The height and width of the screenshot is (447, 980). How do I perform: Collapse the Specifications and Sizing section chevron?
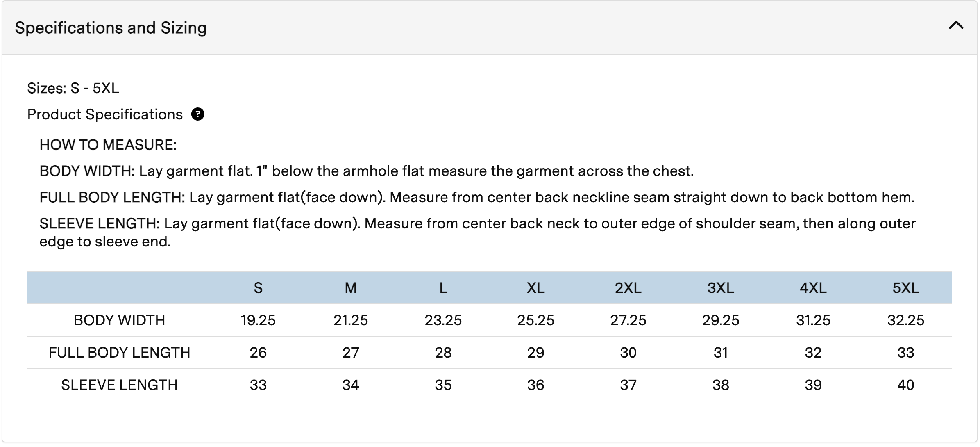[956, 26]
